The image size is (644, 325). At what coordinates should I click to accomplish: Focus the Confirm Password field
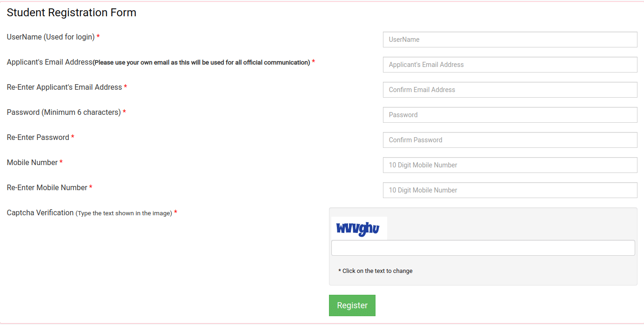(x=510, y=140)
